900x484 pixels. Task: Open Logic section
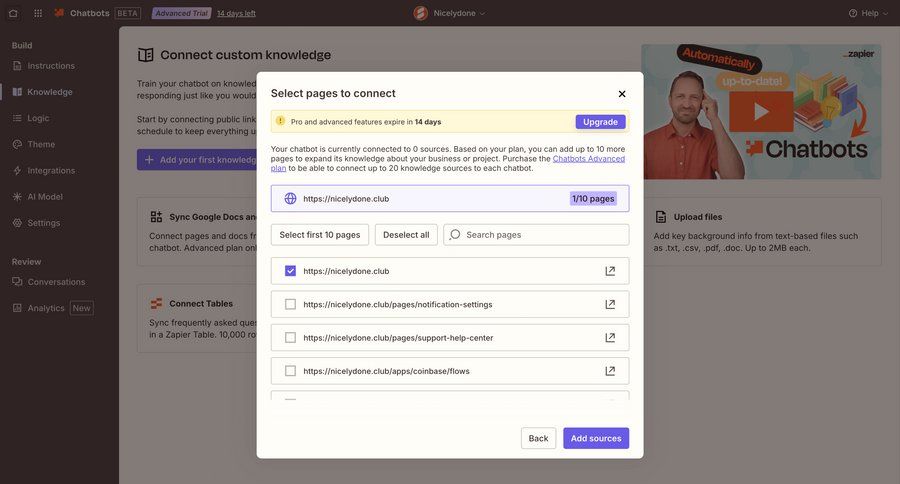pyautogui.click(x=38, y=118)
